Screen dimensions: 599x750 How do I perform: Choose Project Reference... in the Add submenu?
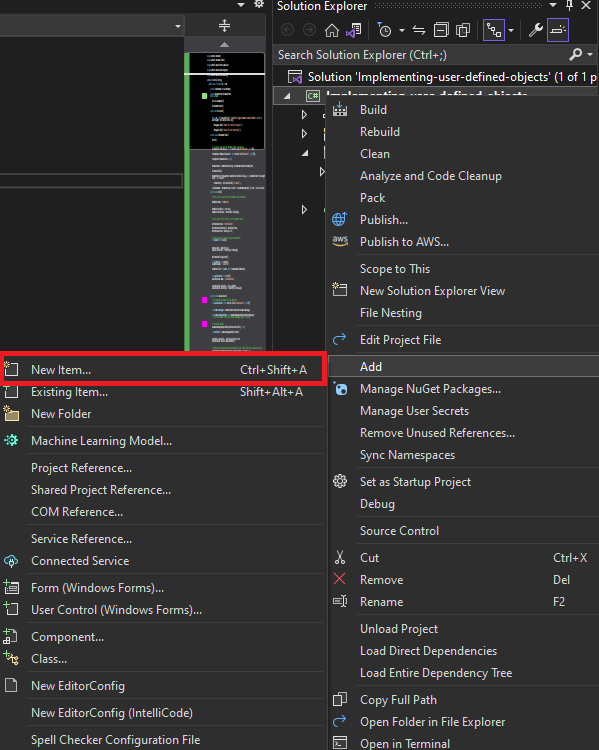pos(81,468)
